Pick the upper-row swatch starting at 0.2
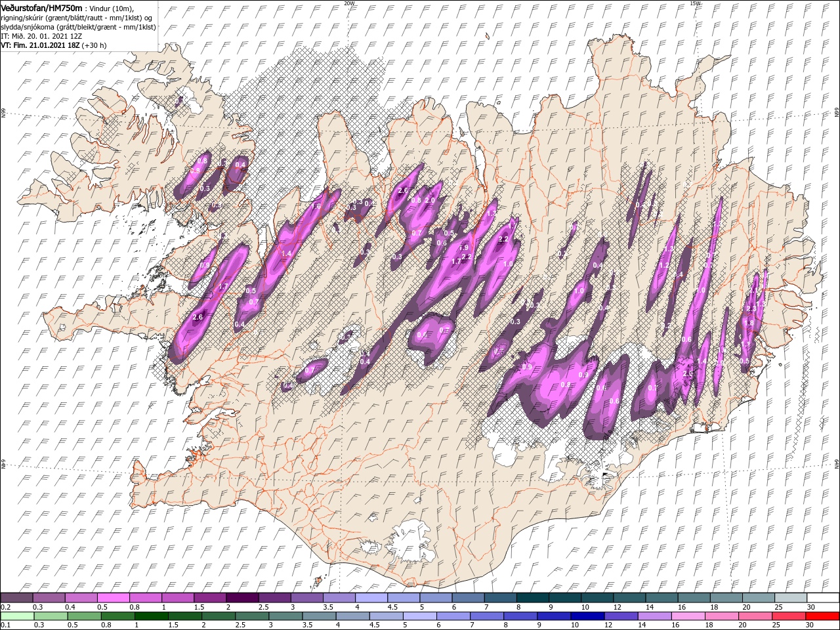840x630 pixels. click(x=17, y=598)
